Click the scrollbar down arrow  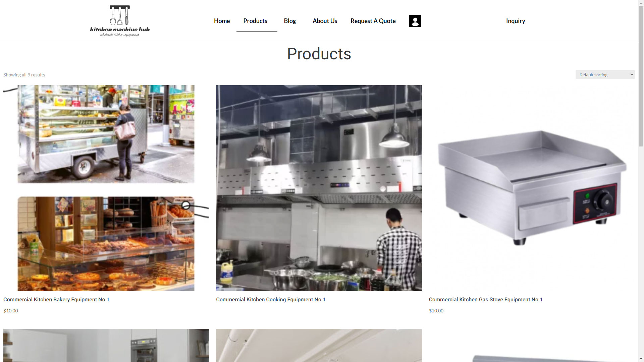click(x=641, y=359)
